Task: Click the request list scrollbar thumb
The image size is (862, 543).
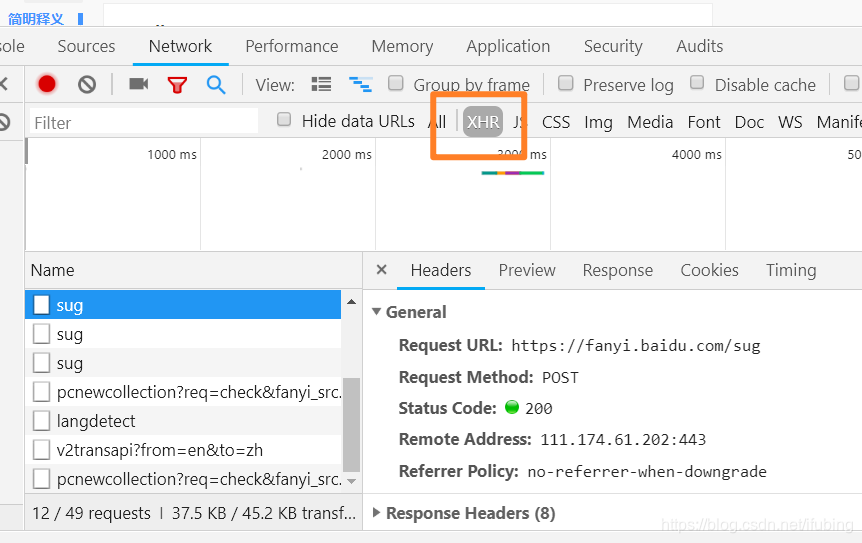Action: (x=351, y=424)
